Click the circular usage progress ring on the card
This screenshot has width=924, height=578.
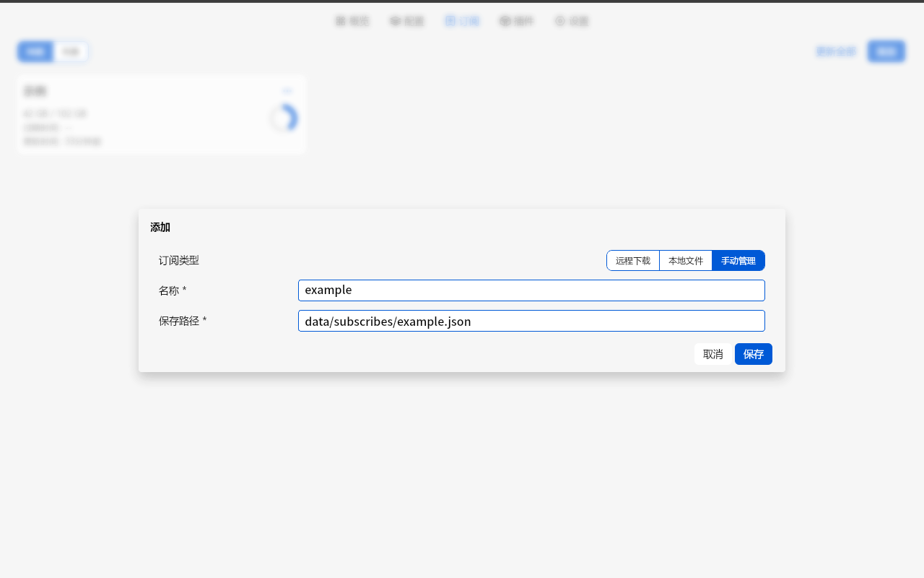284,118
